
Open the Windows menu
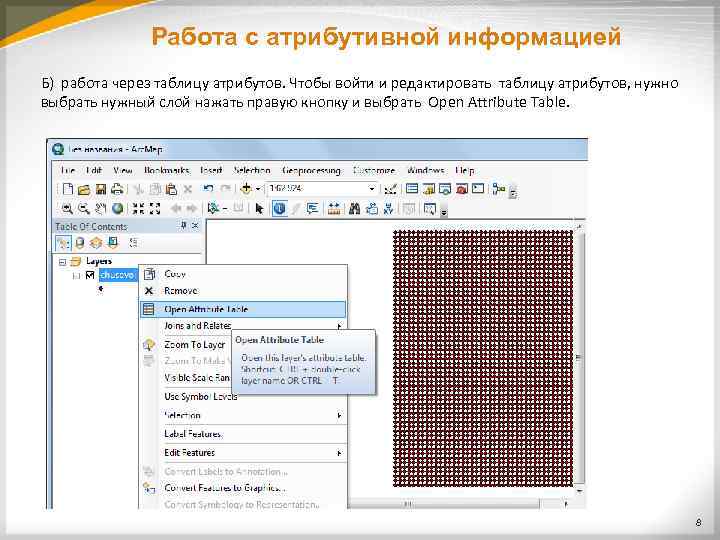point(425,170)
